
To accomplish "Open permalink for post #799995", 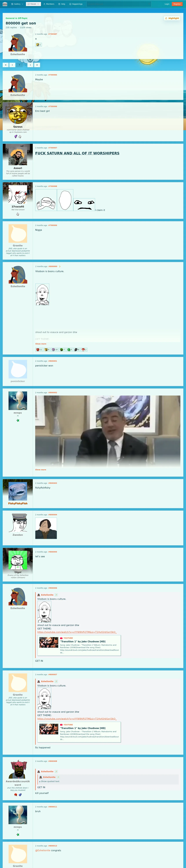I will 53,75.
